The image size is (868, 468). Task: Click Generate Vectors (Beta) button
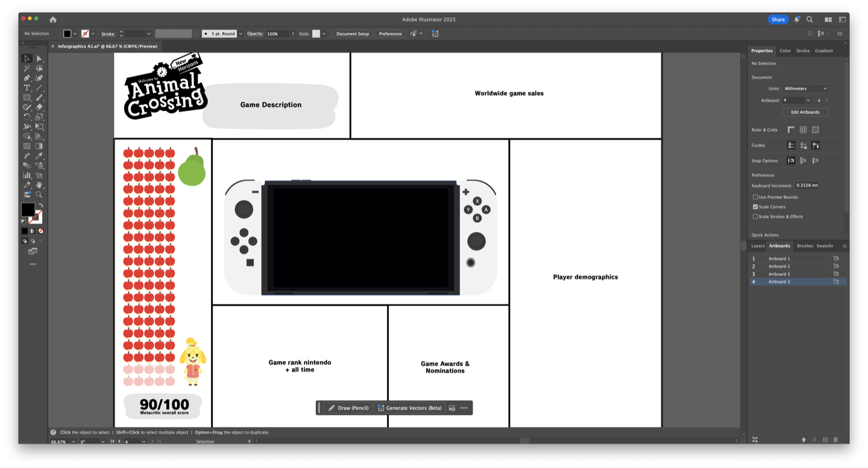point(409,408)
